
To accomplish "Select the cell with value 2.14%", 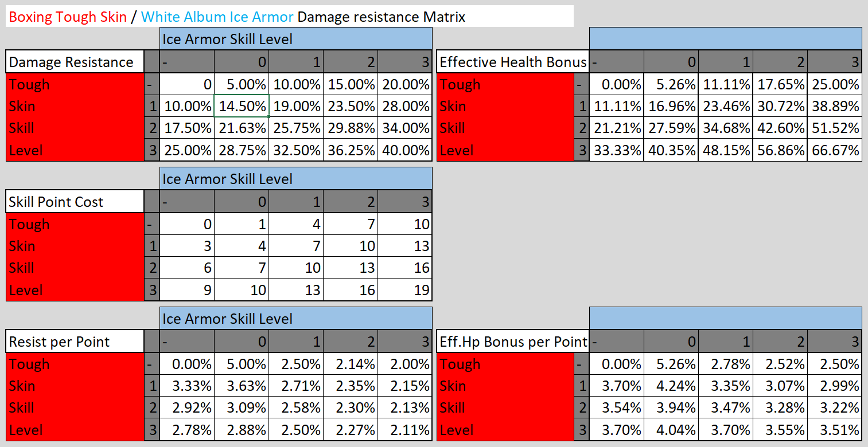I will (x=351, y=364).
